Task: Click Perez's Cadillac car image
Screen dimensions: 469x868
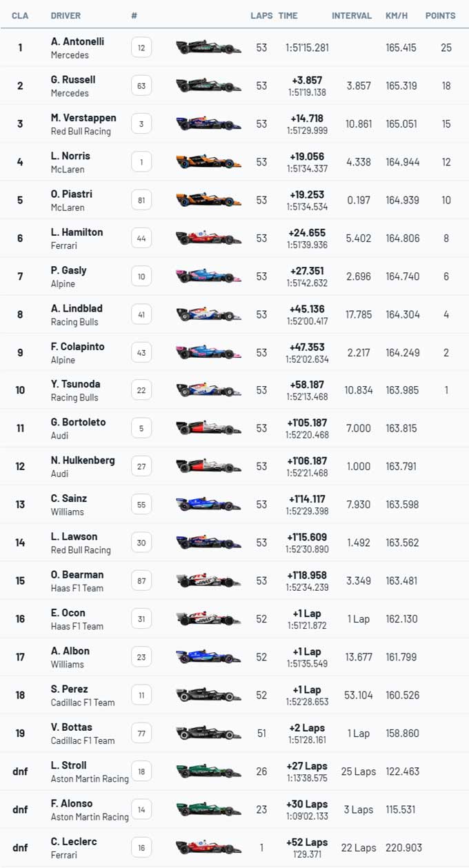Action: [209, 696]
